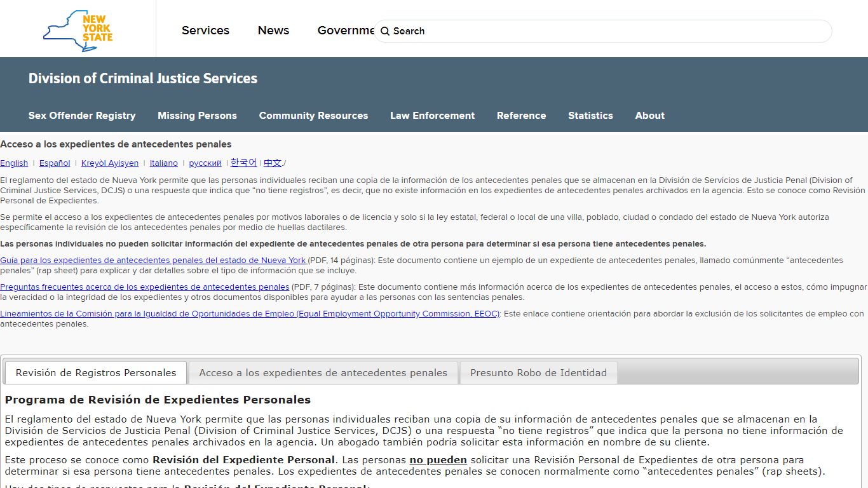Screen dimensions: 868x488
Task: Switch language to Kreyòl Ayisyen
Action: point(110,163)
